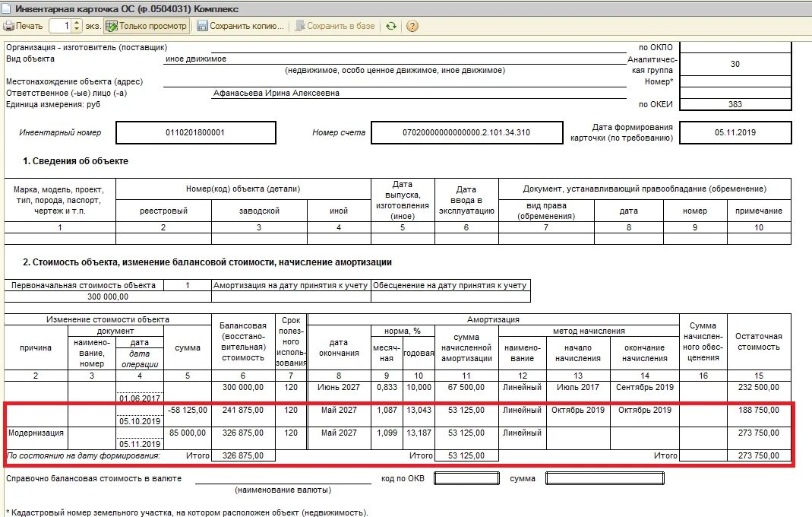Decrease copies with the stepper down arrow

[x=77, y=30]
